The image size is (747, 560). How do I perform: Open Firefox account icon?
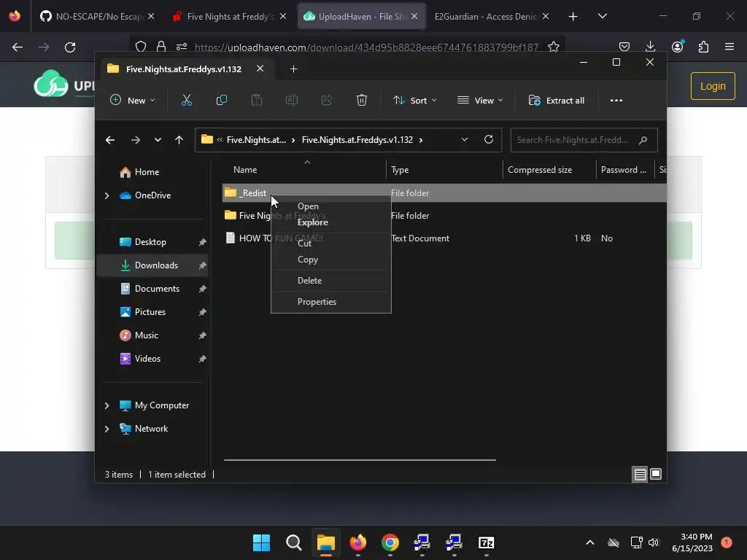[x=677, y=47]
